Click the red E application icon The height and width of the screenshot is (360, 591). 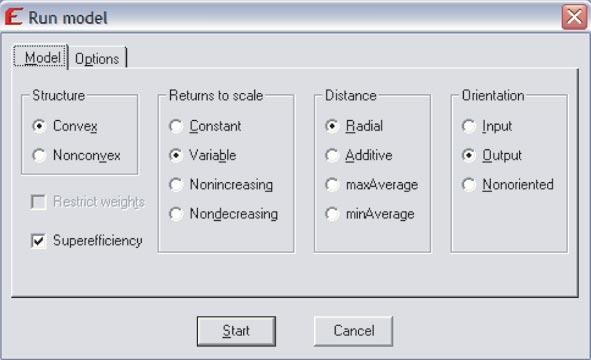(14, 17)
